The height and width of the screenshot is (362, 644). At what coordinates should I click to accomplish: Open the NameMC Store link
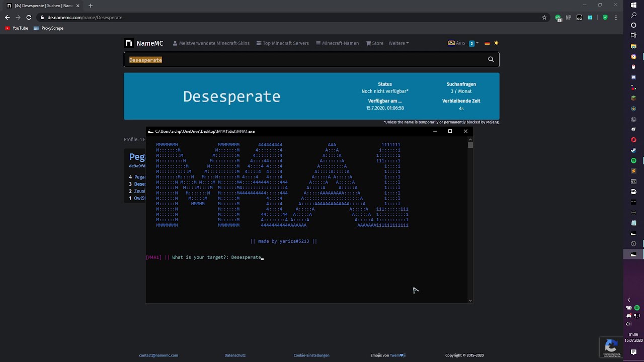(375, 43)
